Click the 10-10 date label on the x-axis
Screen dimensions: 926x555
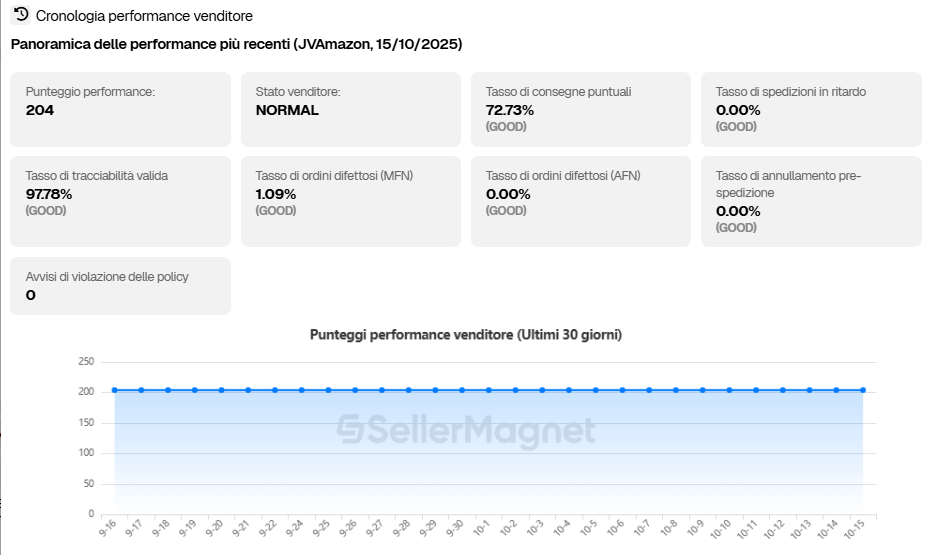[x=723, y=527]
